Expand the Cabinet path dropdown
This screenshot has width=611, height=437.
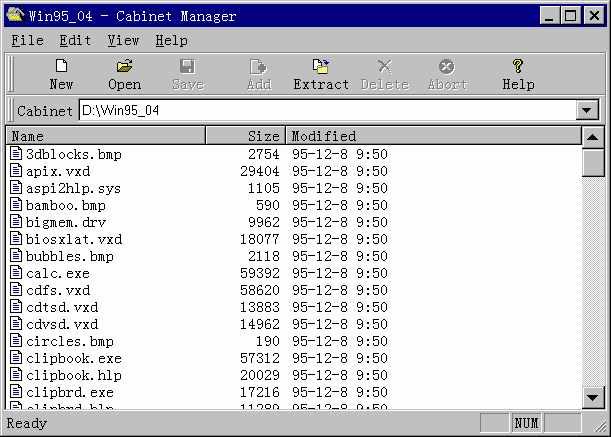[587, 111]
